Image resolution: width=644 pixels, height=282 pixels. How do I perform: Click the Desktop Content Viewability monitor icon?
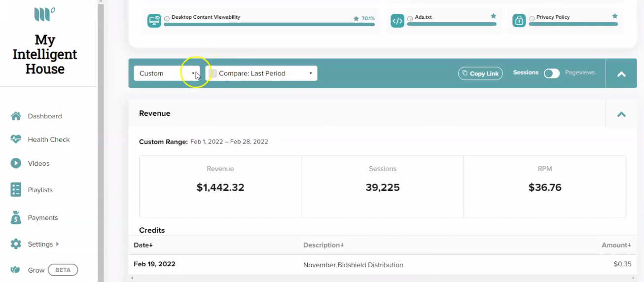[154, 21]
